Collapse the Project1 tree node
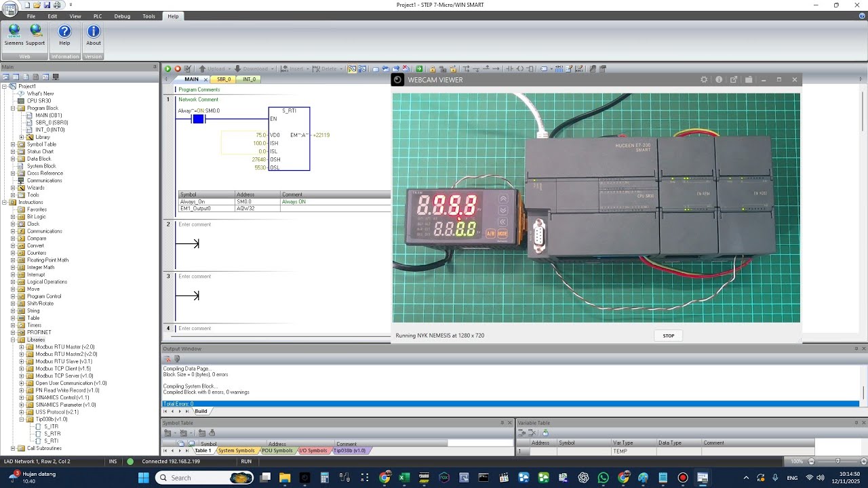The width and height of the screenshot is (868, 488). pyautogui.click(x=4, y=87)
